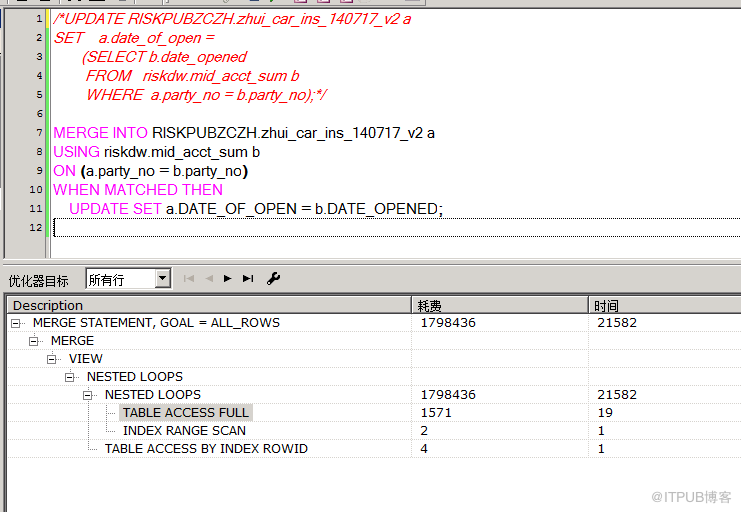Select TABLE ACCESS BY INDEX ROWID row
Screen dimensions: 741x512
[206, 449]
